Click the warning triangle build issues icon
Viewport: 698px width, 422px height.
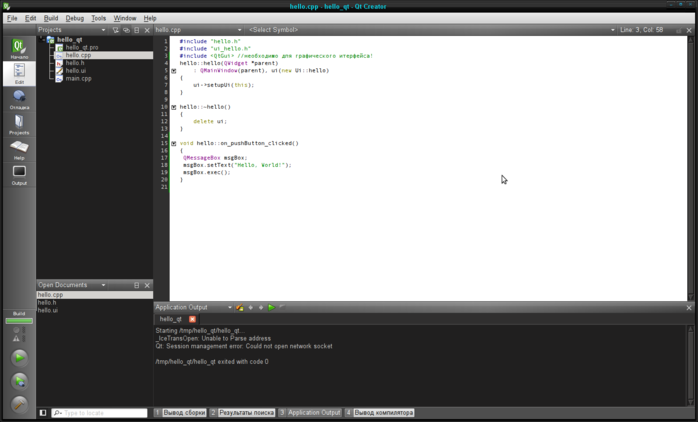point(16,338)
